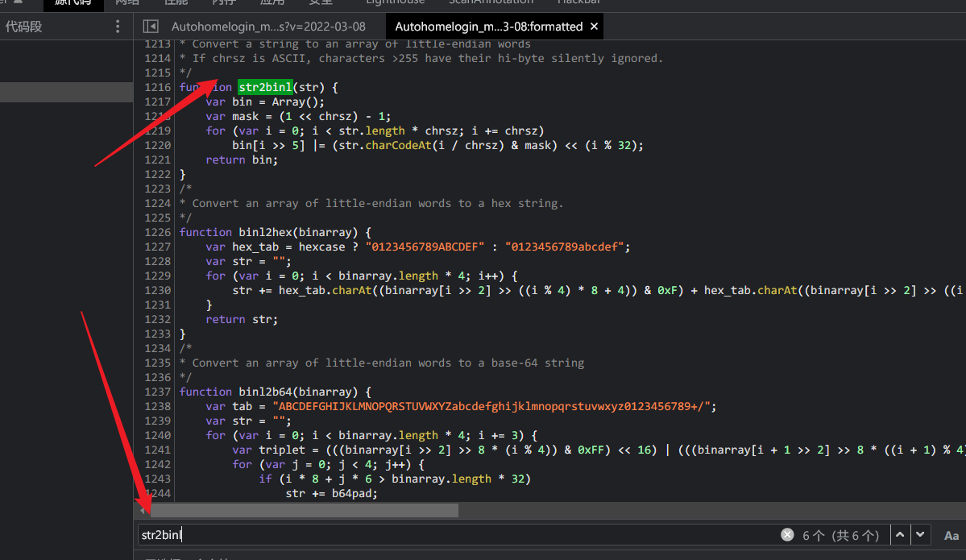Set breakpoint on line number 1237

157,392
